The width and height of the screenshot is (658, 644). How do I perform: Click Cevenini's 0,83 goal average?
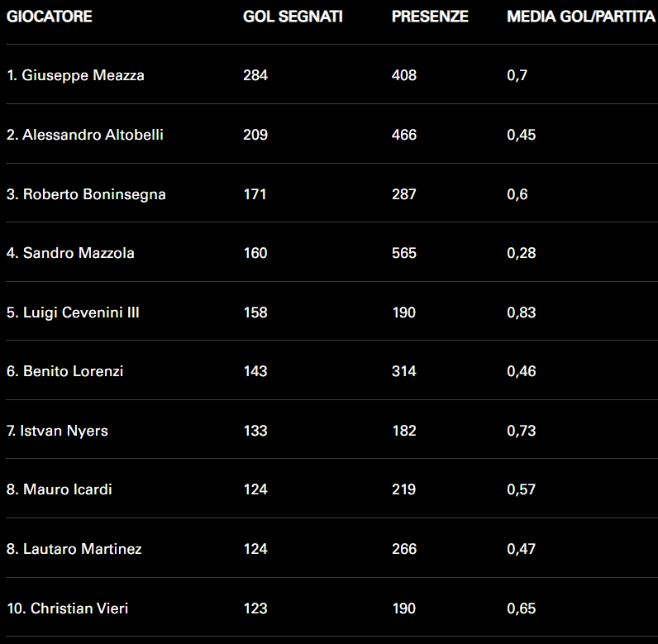point(522,312)
